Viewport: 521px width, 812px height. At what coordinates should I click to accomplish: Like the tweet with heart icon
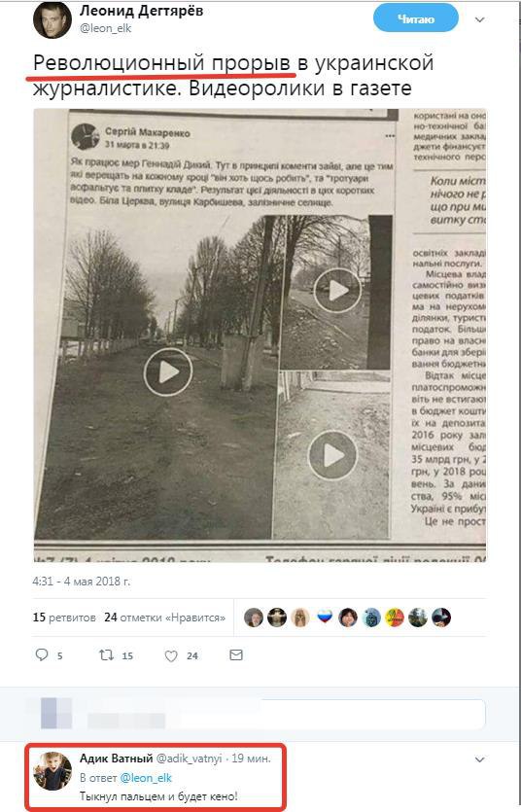pos(171,655)
